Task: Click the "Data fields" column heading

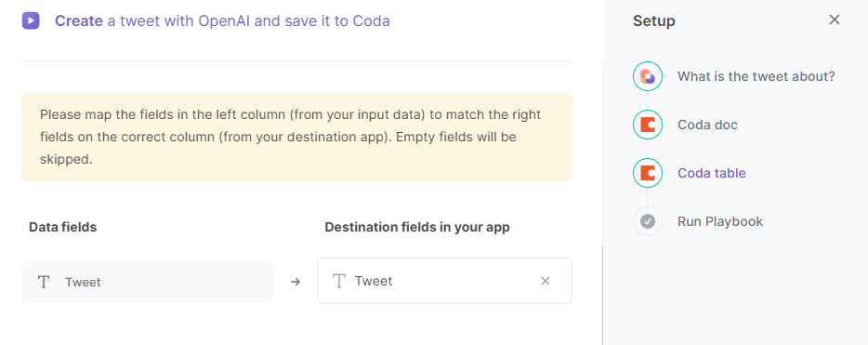Action: tap(62, 227)
